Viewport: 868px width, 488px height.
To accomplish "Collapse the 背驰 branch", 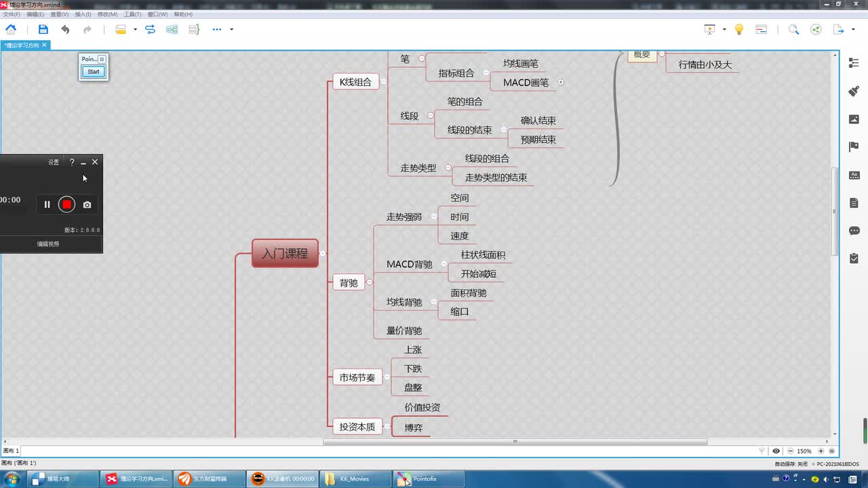I will pyautogui.click(x=370, y=283).
